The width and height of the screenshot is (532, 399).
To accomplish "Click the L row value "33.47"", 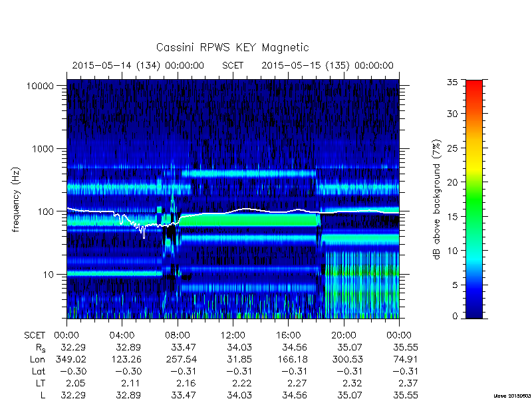I will click(x=184, y=395).
